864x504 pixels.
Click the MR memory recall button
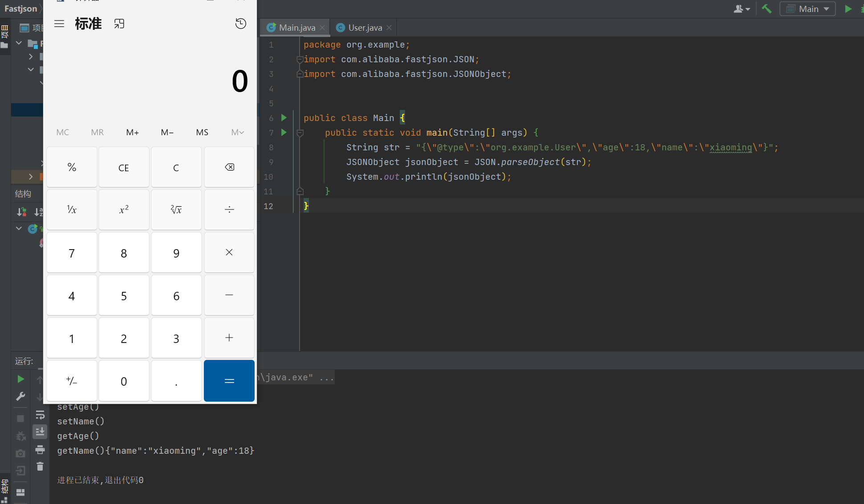pyautogui.click(x=97, y=132)
